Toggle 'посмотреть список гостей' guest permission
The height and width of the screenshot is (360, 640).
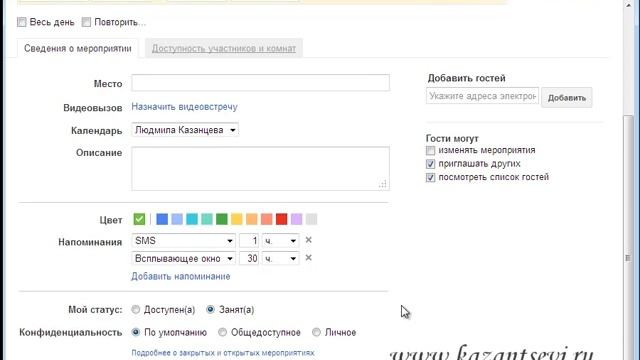click(430, 178)
